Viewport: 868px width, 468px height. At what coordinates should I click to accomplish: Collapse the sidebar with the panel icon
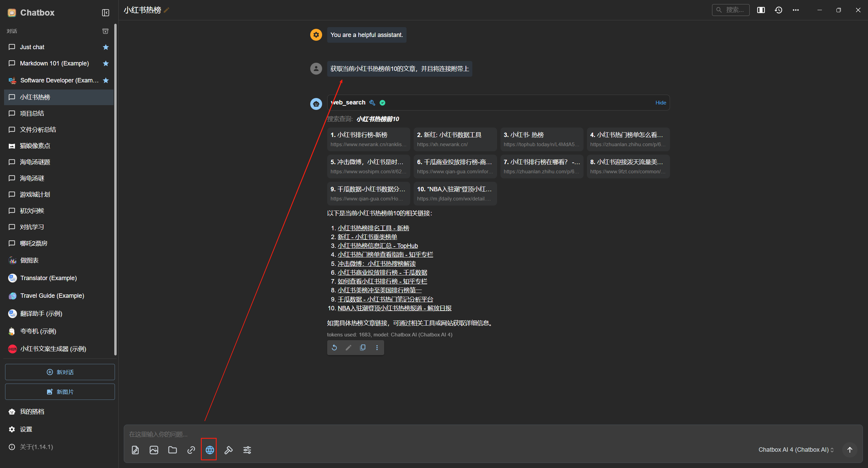pos(105,13)
